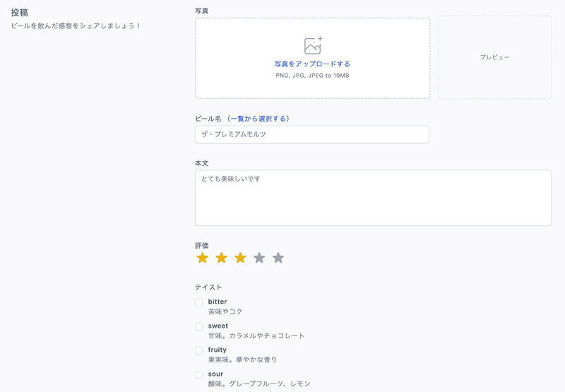The height and width of the screenshot is (392, 565).
Task: Click the sweet label text
Action: [x=218, y=326]
